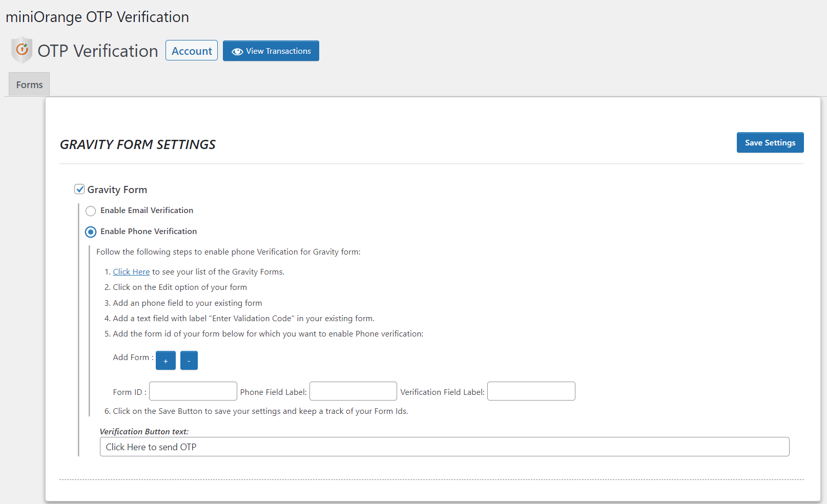
Task: Click the 'Enter Validation Code' step text
Action: pos(244,319)
